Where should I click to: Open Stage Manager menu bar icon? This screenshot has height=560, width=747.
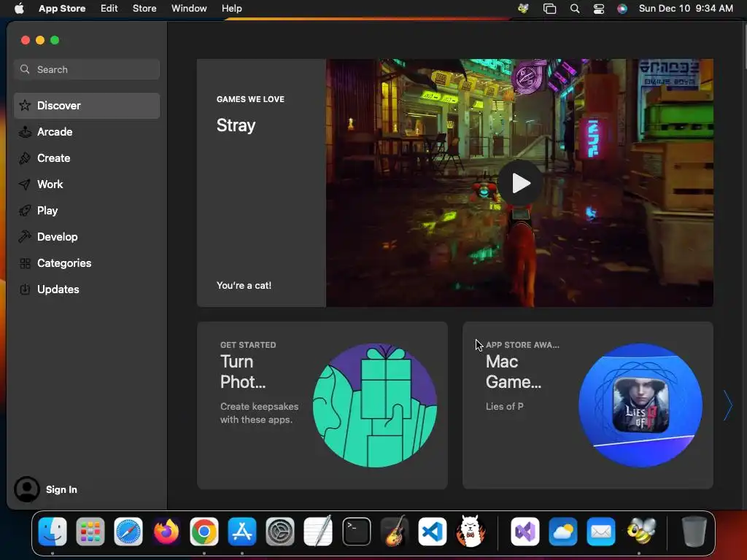tap(550, 8)
